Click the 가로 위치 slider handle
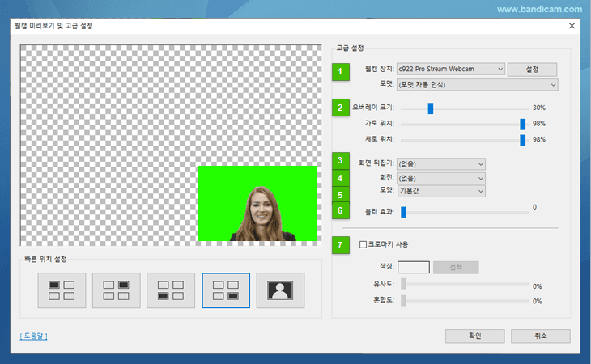Screen dimensions: 591x364 click(x=523, y=125)
